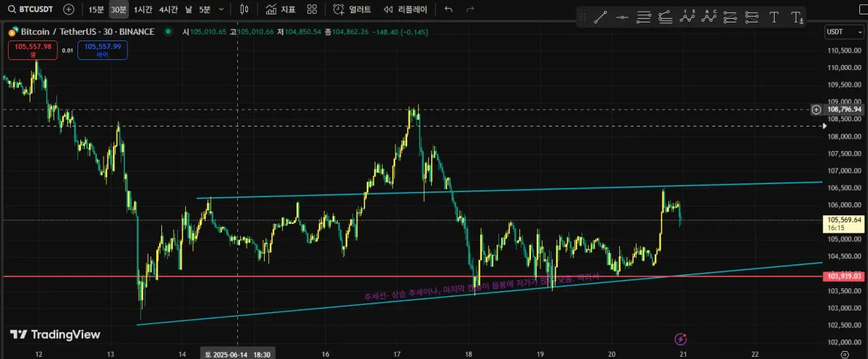Click the 102,000.00 price scale label
The image size is (868, 359).
coord(845,342)
